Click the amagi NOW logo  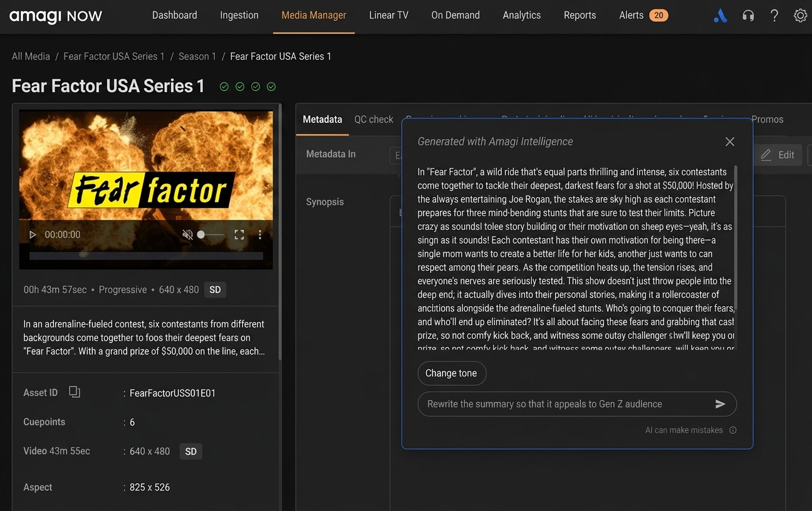(56, 16)
